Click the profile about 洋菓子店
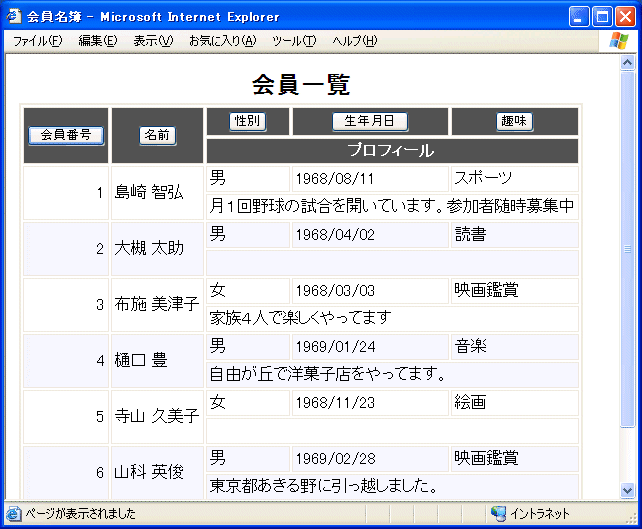This screenshot has height=529, width=642. pos(392,375)
